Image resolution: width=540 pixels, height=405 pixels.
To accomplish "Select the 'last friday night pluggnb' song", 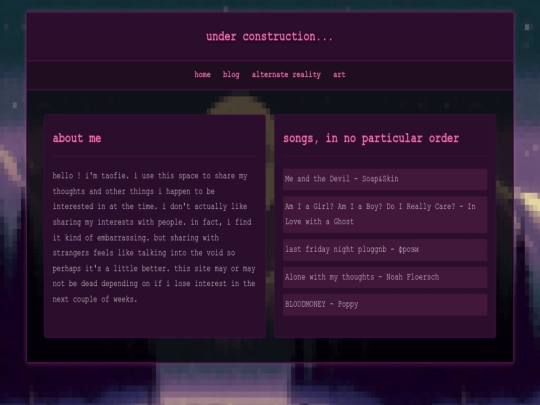I will (x=385, y=249).
